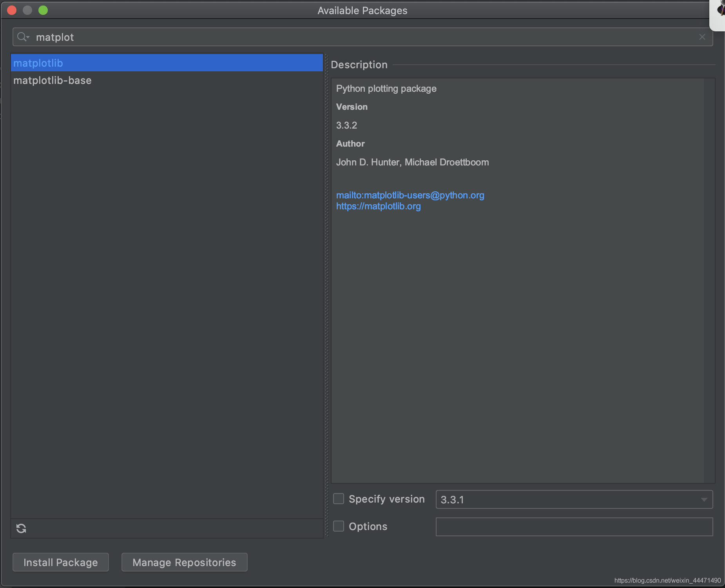Click the Options input field
Image resolution: width=725 pixels, height=588 pixels.
[x=574, y=526]
